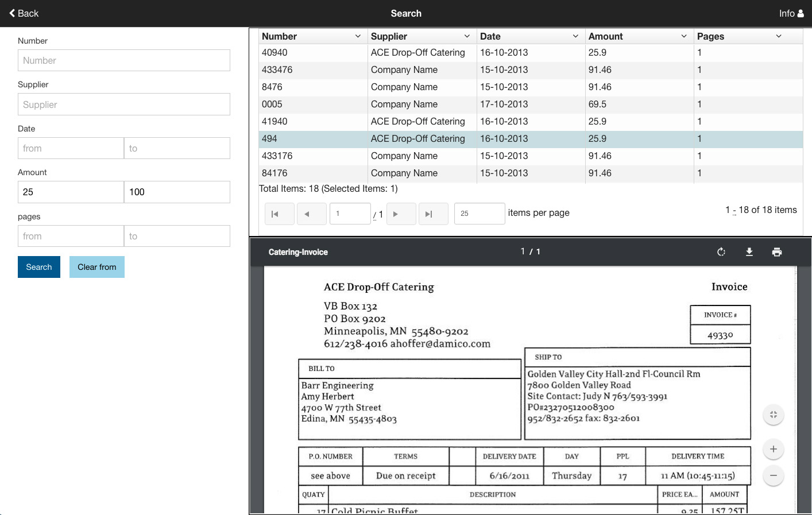This screenshot has height=515, width=812.
Task: Run the Search button
Action: tap(39, 267)
